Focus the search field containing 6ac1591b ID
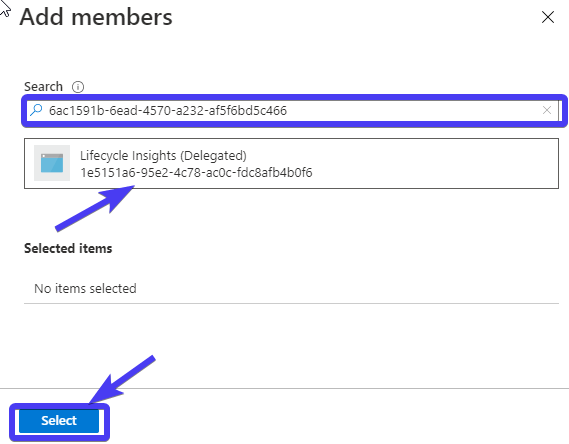The image size is (569, 444). [293, 110]
